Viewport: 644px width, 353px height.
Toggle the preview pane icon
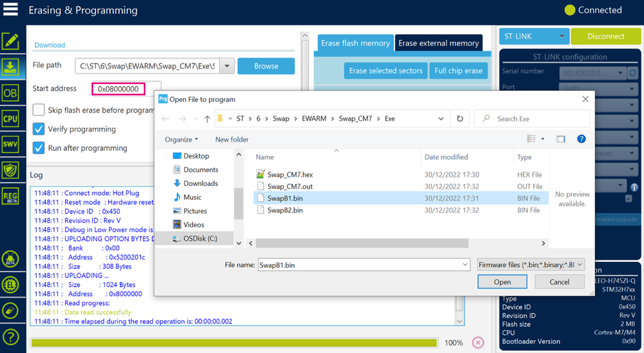pos(561,139)
